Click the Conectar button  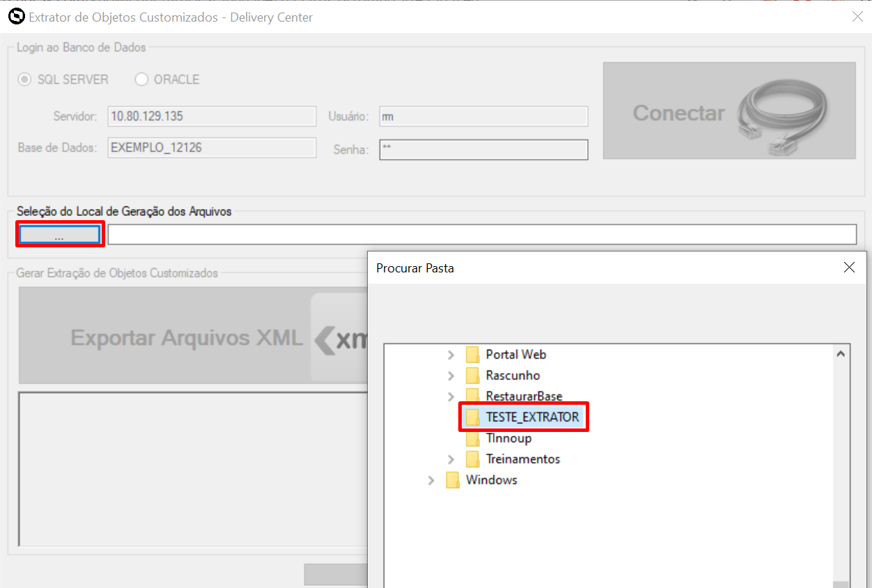click(729, 111)
